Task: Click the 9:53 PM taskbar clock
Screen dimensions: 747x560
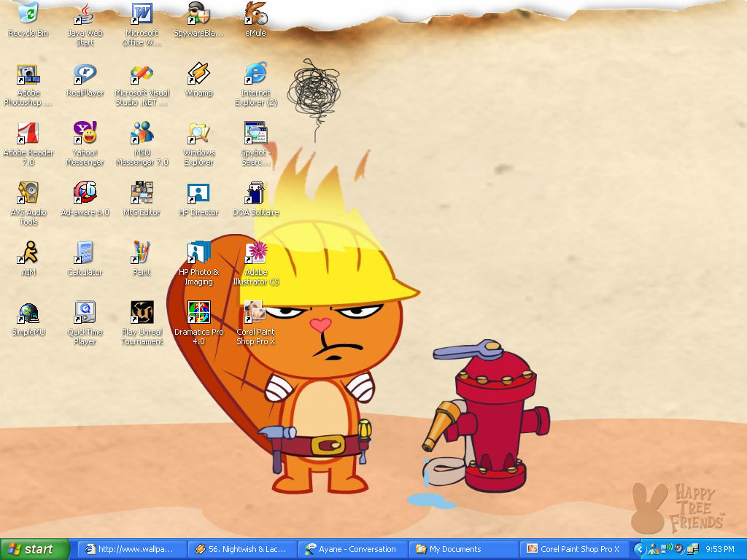Action: coord(720,549)
